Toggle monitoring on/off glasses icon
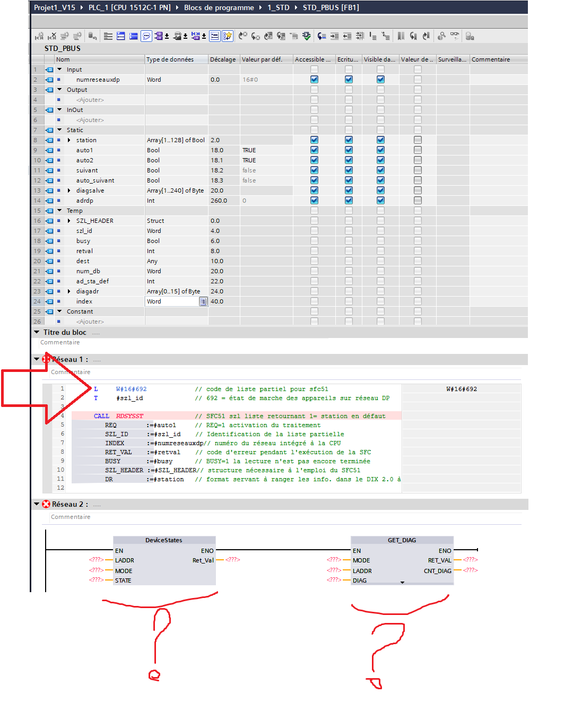573x728 pixels. tap(455, 36)
